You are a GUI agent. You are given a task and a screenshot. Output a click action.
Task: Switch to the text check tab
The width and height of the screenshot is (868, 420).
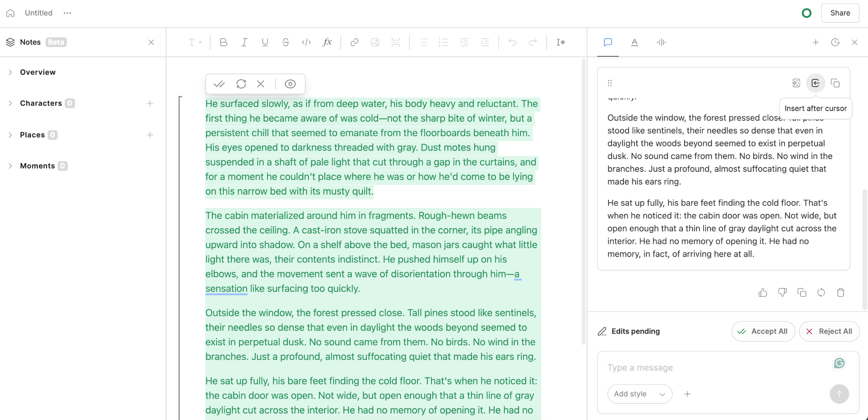coord(634,42)
